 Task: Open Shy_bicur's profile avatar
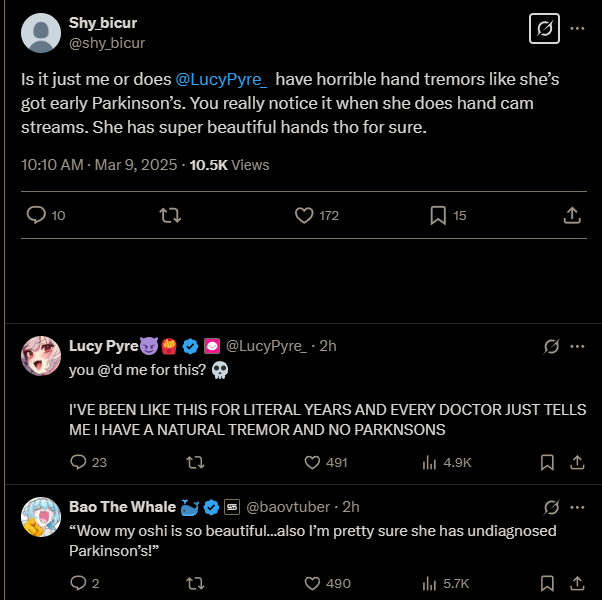[x=40, y=33]
